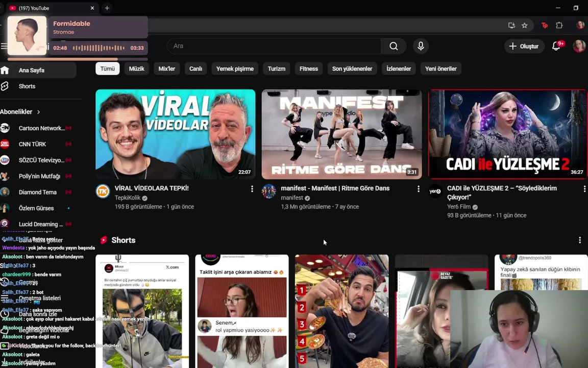Select the Yeni öneriler filter chip

(441, 68)
